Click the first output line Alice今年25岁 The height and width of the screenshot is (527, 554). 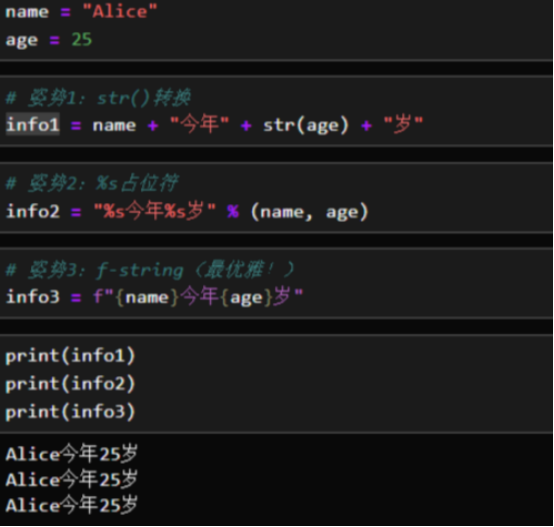(72, 454)
